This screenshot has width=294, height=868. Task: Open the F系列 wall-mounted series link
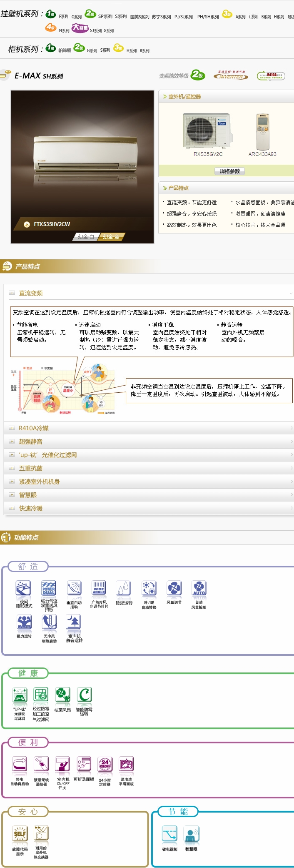coord(63,17)
